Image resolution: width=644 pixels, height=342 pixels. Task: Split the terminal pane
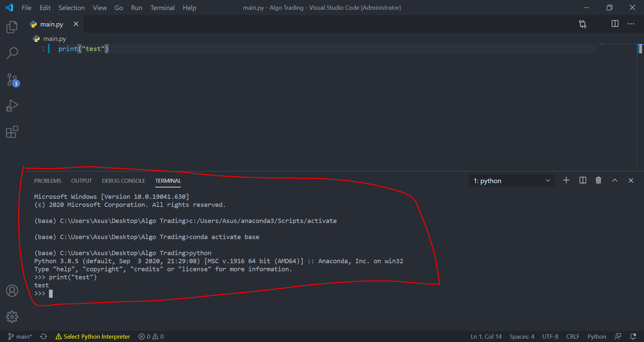583,180
